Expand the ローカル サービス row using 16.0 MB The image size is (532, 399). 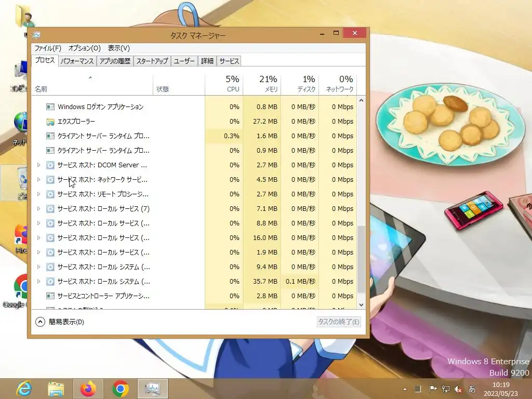[x=38, y=238]
